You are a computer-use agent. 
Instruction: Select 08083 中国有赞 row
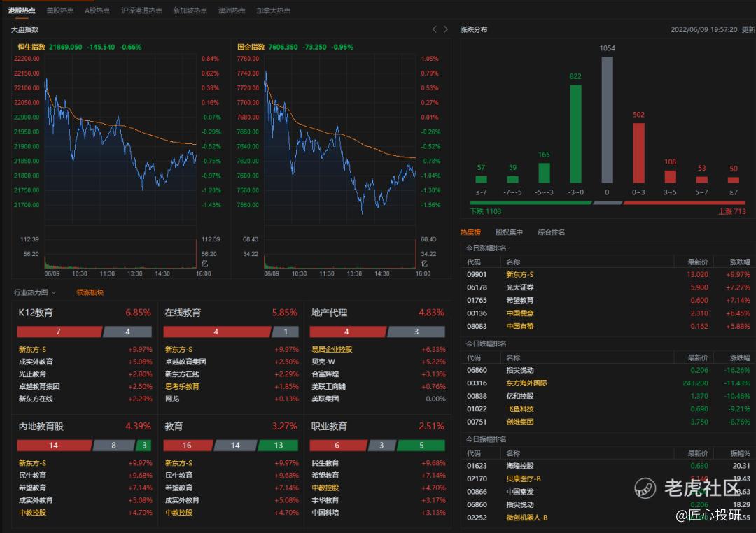point(608,326)
